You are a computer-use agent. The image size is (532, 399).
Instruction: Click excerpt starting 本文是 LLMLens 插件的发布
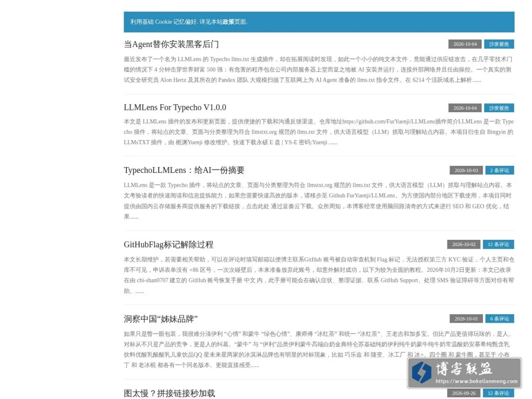[x=318, y=132]
